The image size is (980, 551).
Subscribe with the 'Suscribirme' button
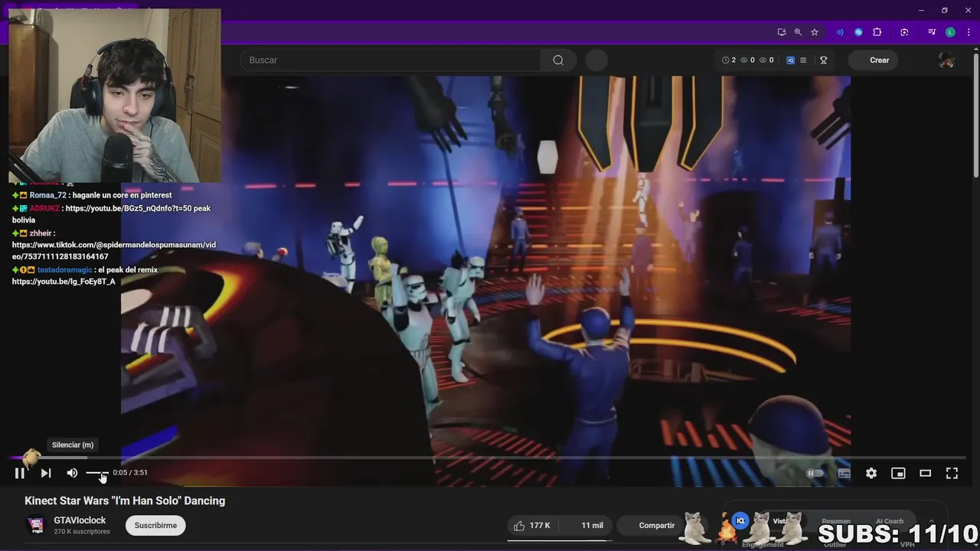[x=155, y=526]
